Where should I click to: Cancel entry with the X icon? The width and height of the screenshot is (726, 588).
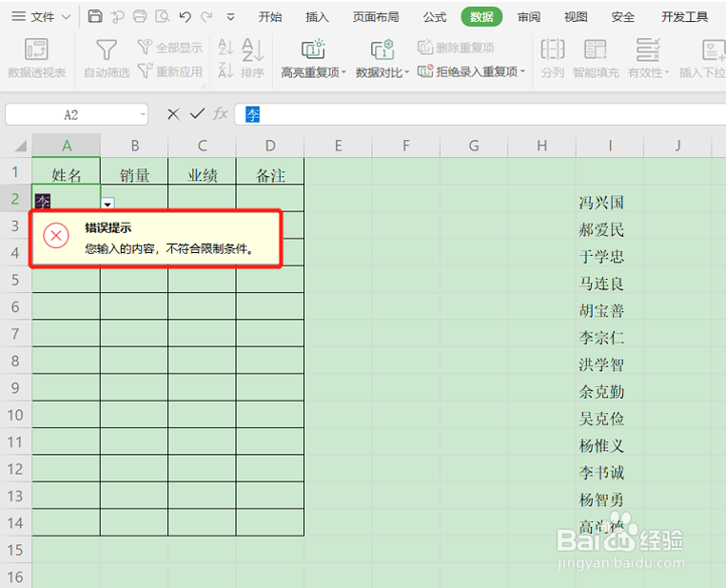173,114
